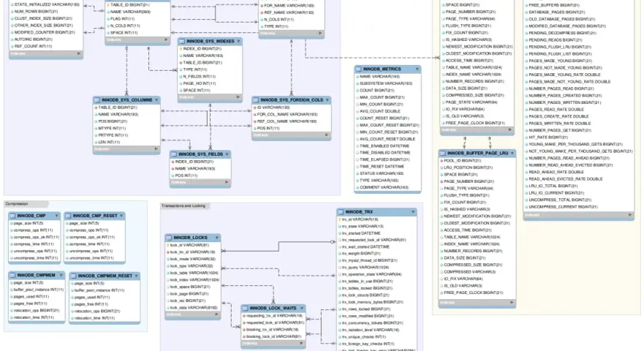Collapse INNODB_SYS_FIELDS using its header arrow
Screen dimensions: 644x351
pos(227,154)
